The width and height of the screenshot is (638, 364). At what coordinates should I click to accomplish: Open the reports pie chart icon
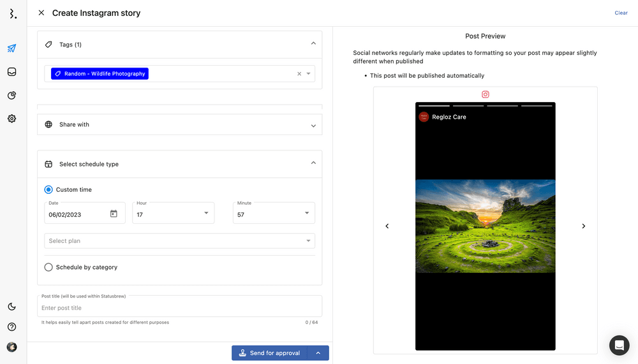click(11, 96)
